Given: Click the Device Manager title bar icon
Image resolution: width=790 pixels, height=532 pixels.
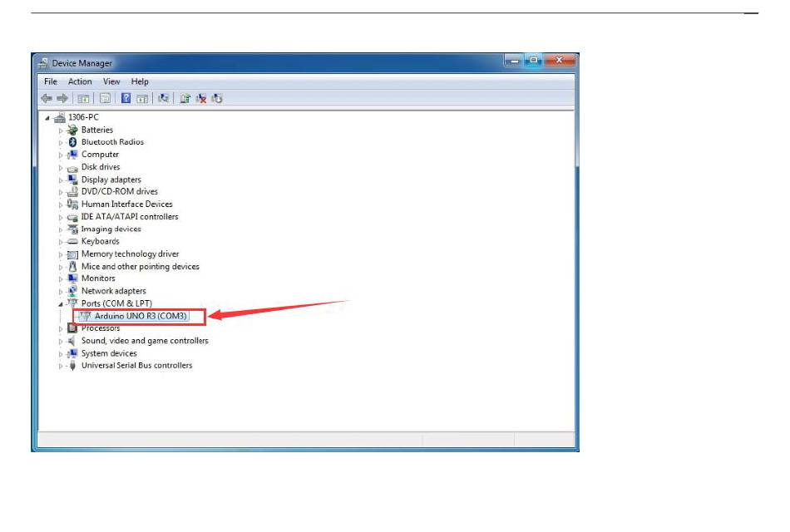Looking at the screenshot, I should pyautogui.click(x=43, y=63).
